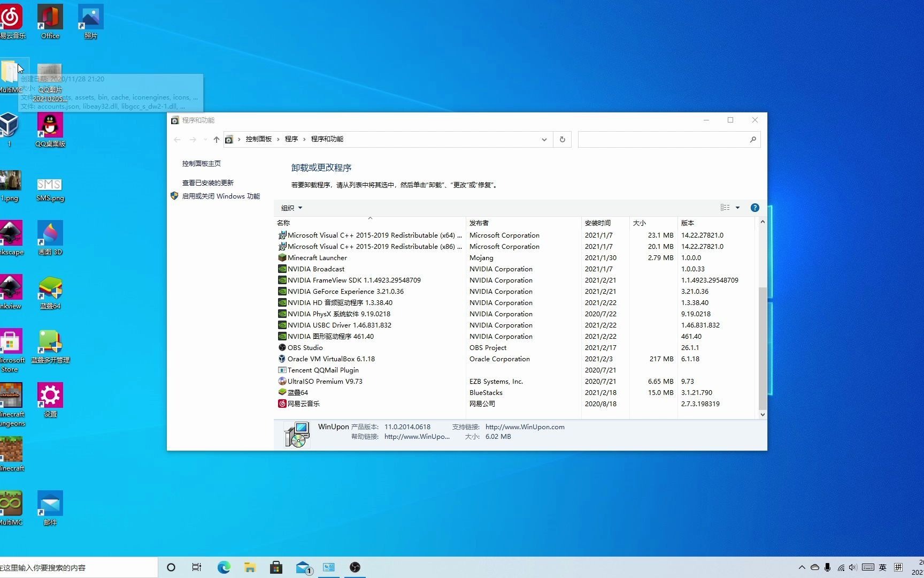Open the WinUpon support link URL
Viewport: 924px width, 578px height.
pos(525,427)
